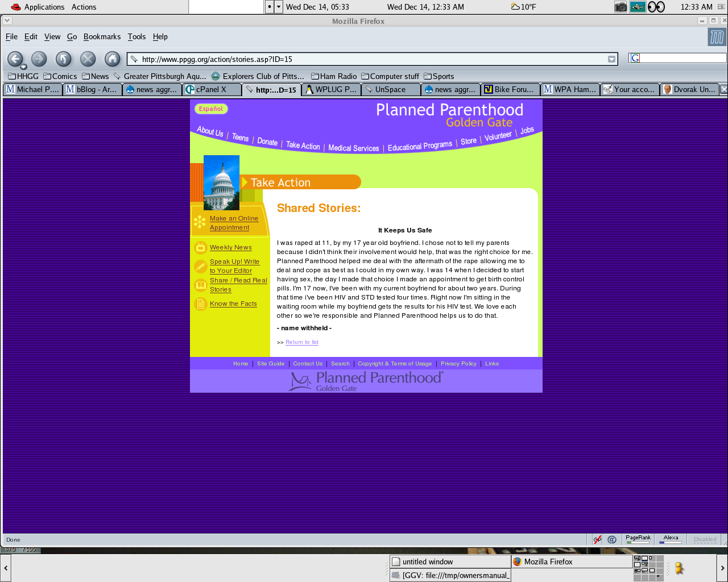Switch to the WPLUG P... tab
Screen dimensions: 728x582
(x=331, y=89)
